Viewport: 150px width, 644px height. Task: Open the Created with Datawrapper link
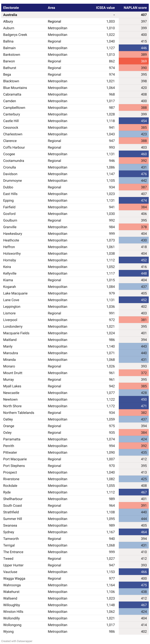[17, 641]
